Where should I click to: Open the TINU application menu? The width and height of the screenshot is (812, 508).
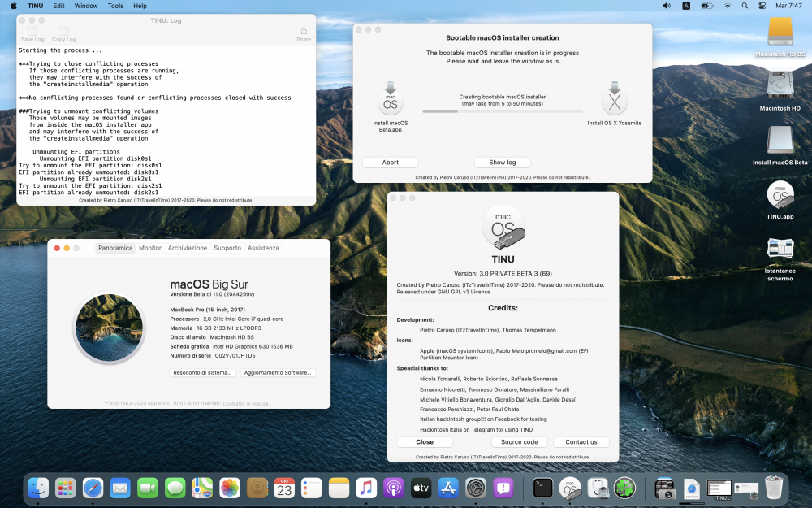[35, 6]
